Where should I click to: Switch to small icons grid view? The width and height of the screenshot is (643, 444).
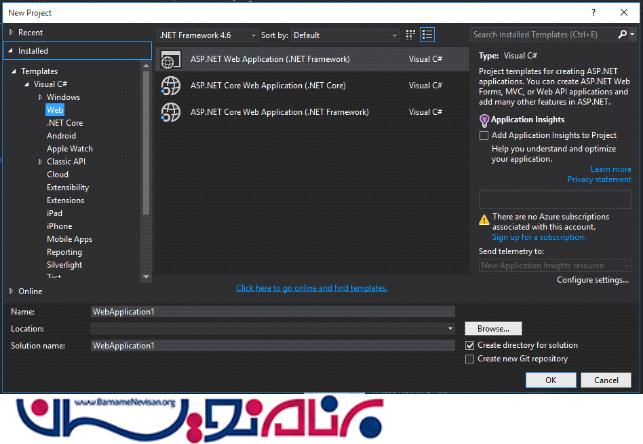[410, 35]
